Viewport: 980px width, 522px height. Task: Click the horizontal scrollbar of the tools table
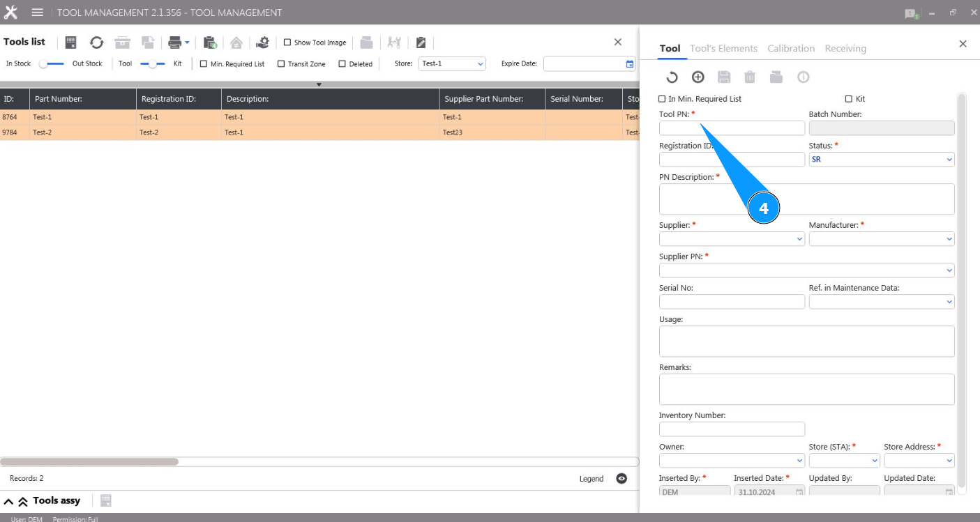click(x=89, y=461)
